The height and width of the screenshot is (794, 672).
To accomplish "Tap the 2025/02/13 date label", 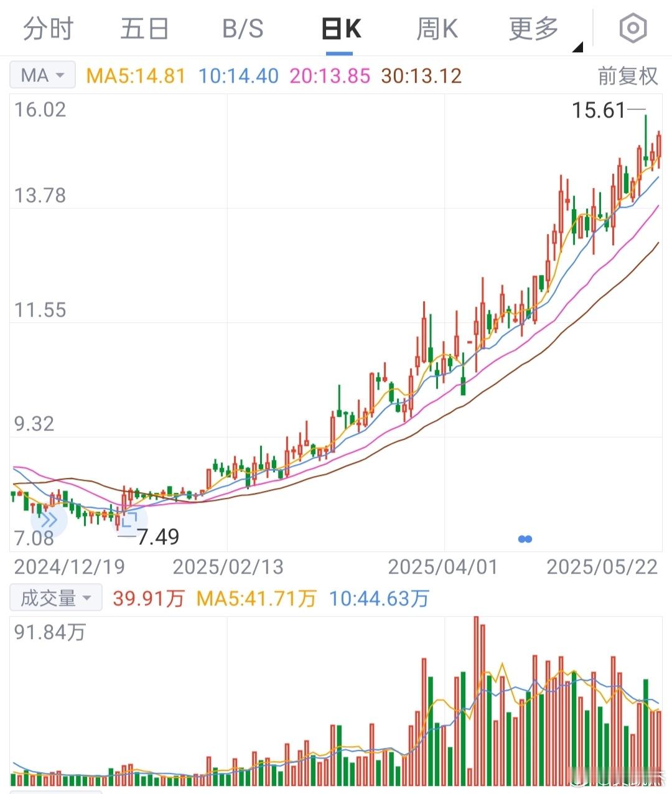I will (x=228, y=567).
